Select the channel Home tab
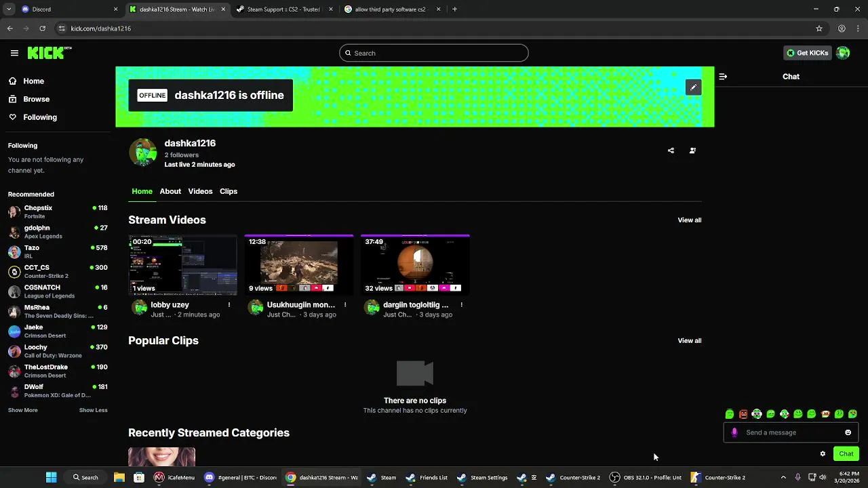 (x=142, y=191)
